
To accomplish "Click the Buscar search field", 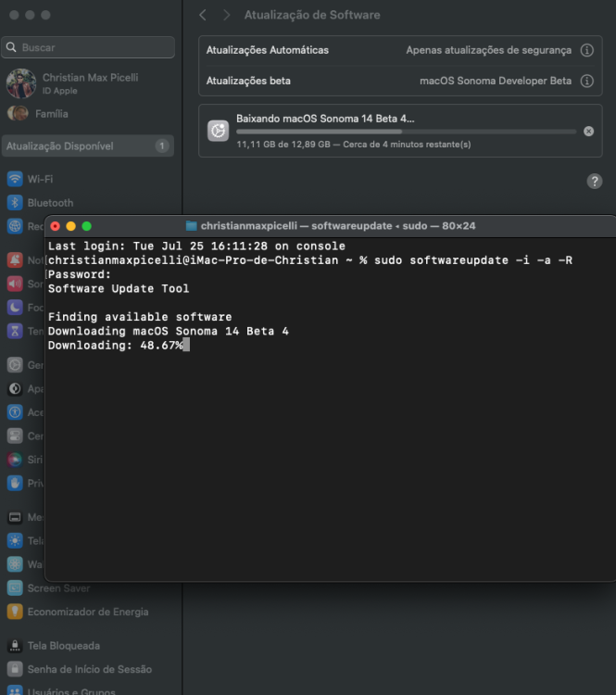I will click(88, 47).
